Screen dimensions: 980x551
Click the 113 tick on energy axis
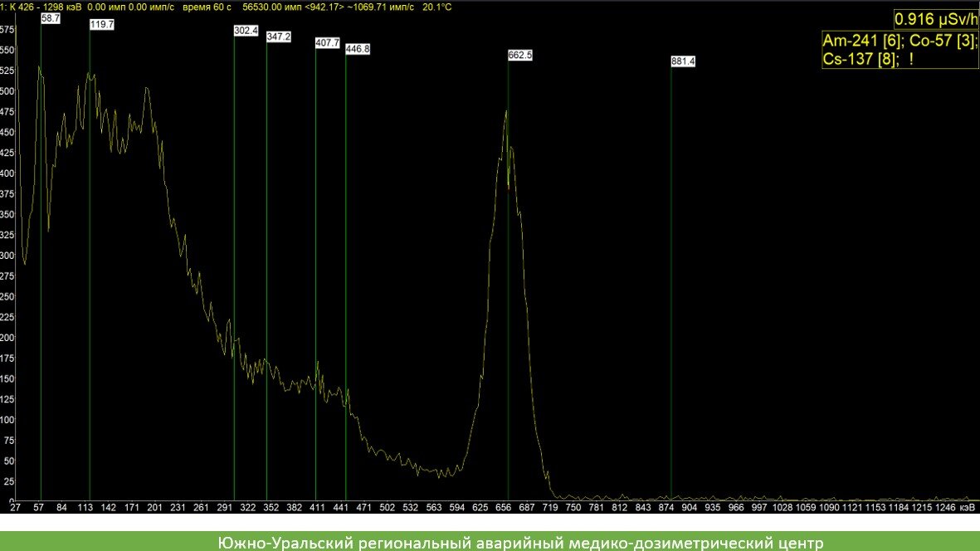[85, 508]
